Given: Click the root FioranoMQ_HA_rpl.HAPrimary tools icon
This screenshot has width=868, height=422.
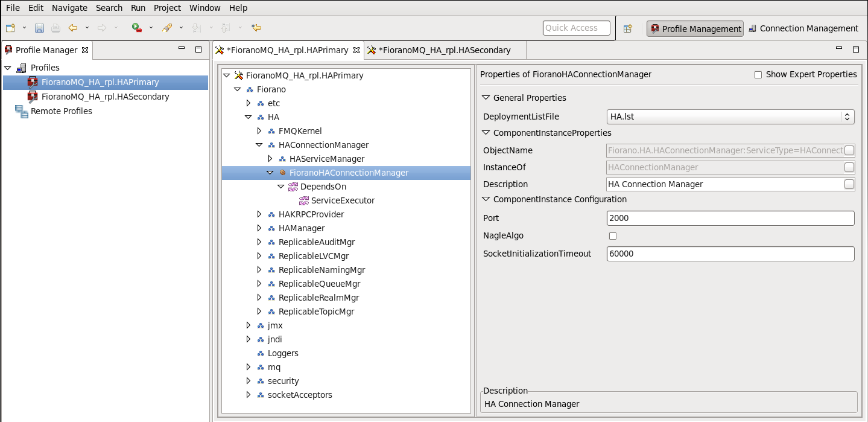Looking at the screenshot, I should tap(239, 75).
